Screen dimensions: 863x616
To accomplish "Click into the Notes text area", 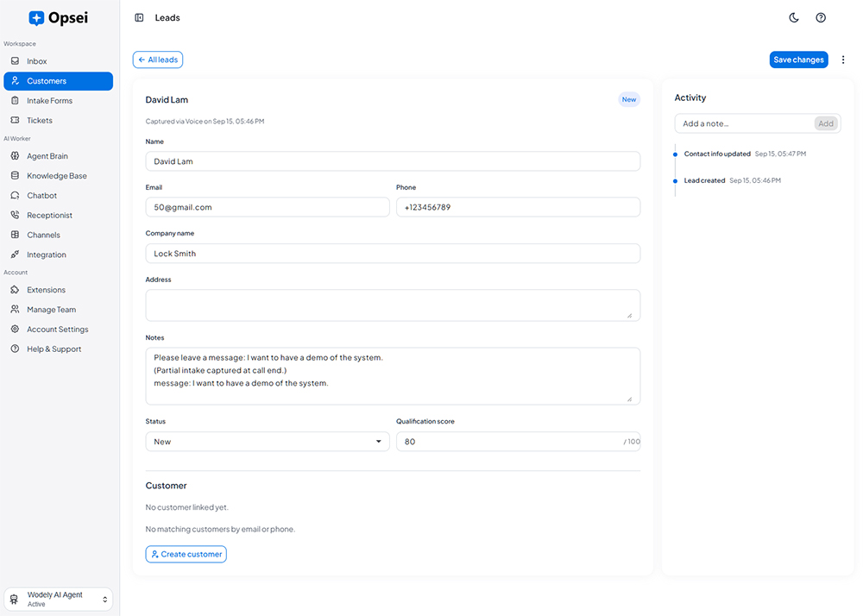I will click(x=393, y=376).
